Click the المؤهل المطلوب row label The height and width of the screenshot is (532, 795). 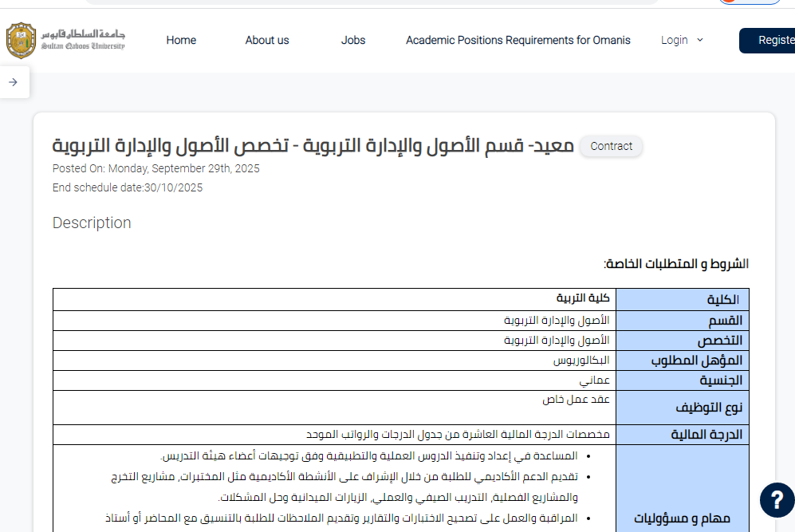pyautogui.click(x=682, y=361)
